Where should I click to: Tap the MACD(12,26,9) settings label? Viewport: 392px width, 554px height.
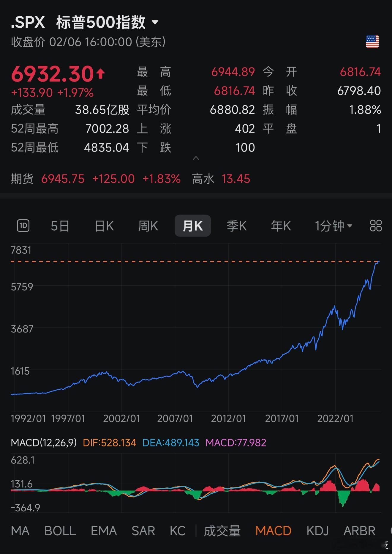[x=44, y=443]
